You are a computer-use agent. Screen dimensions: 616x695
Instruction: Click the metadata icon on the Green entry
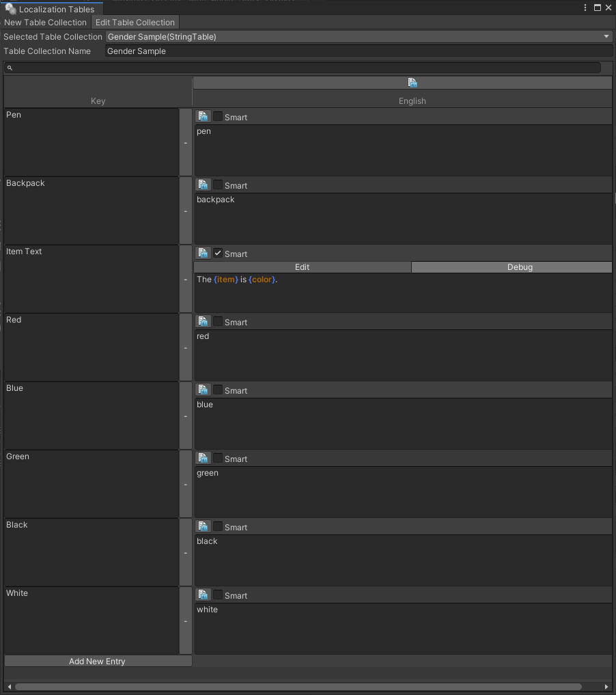pyautogui.click(x=203, y=458)
